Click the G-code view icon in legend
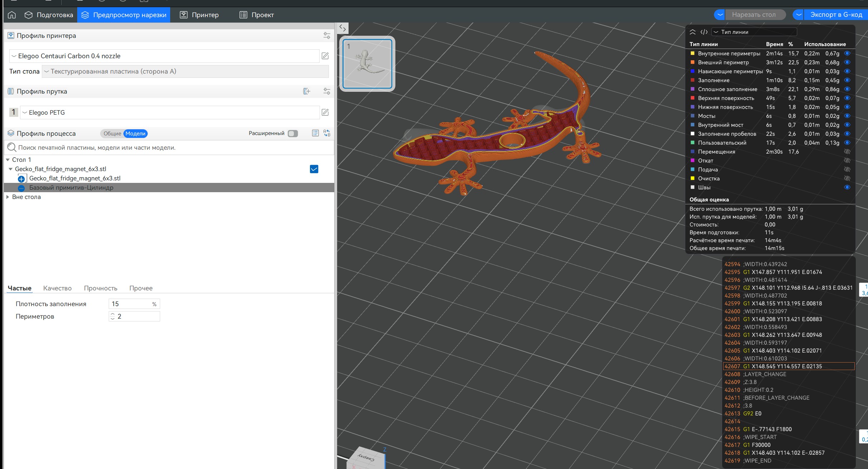 point(704,32)
